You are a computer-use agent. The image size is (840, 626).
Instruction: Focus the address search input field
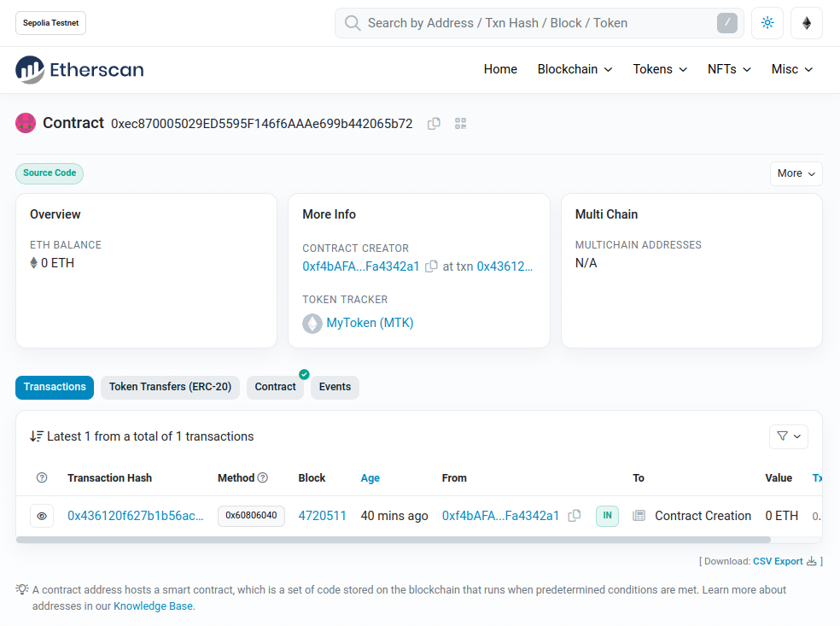pyautogui.click(x=539, y=23)
